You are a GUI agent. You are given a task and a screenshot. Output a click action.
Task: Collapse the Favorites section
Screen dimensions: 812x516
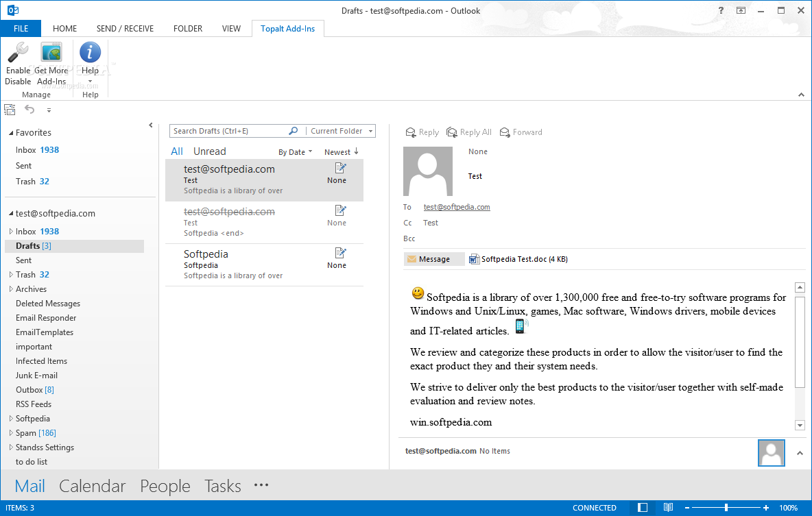coord(11,133)
